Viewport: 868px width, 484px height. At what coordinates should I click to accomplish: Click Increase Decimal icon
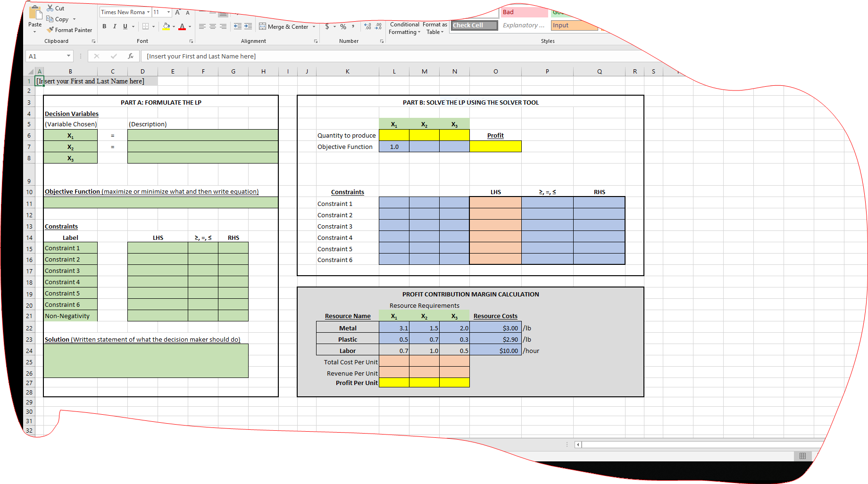coord(367,26)
